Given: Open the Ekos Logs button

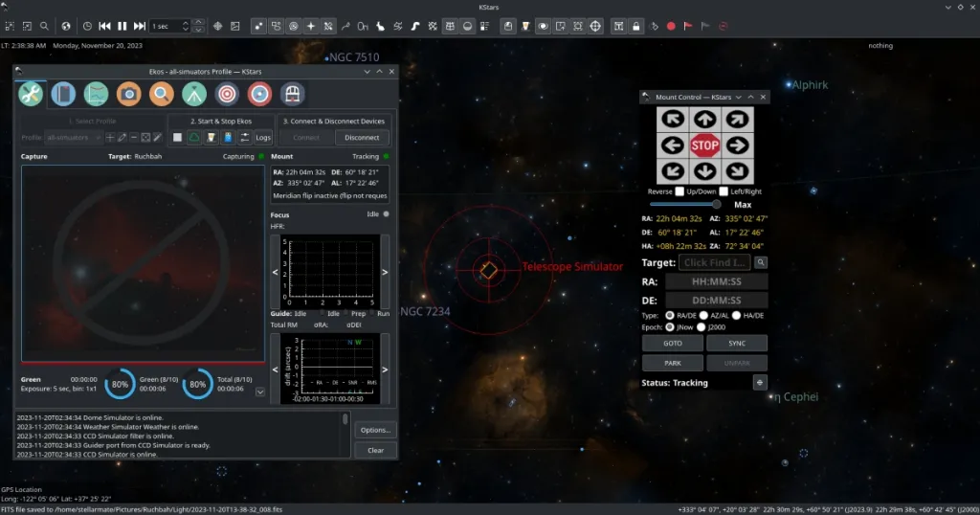Looking at the screenshot, I should [263, 138].
